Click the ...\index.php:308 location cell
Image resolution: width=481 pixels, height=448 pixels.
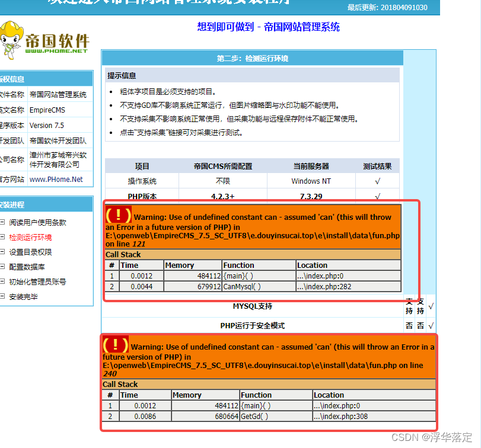coord(374,416)
